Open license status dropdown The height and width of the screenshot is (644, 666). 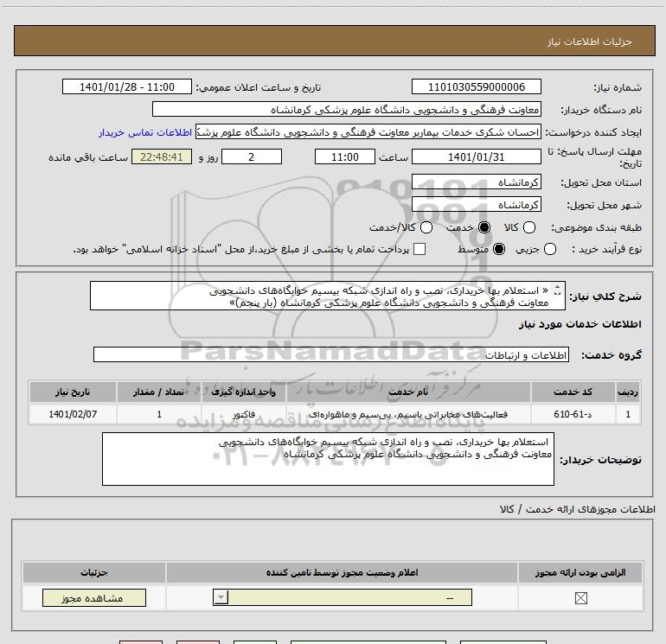343,597
